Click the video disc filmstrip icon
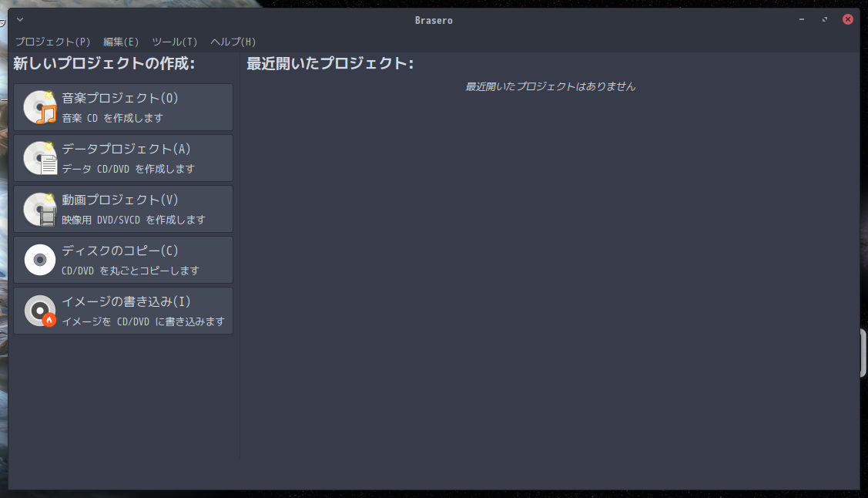The height and width of the screenshot is (498, 868). [x=40, y=209]
